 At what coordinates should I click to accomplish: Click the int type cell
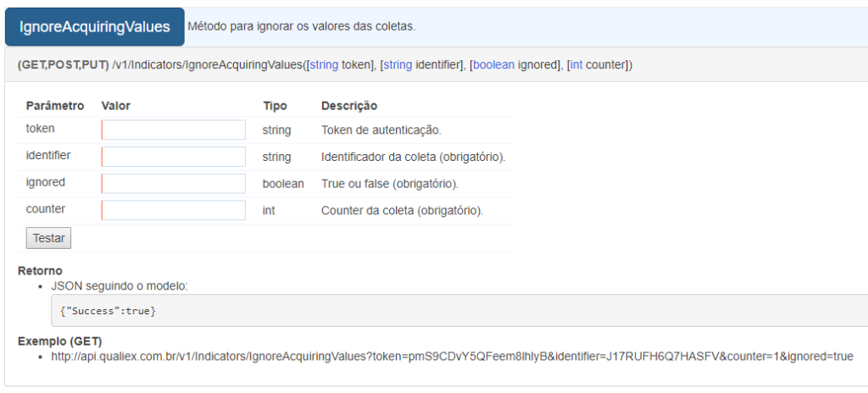click(269, 211)
